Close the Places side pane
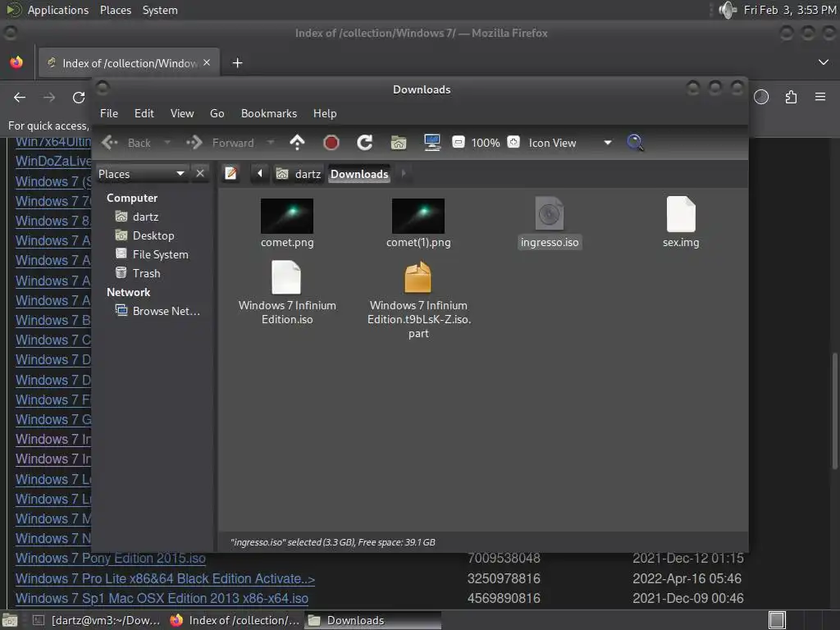 (x=200, y=174)
